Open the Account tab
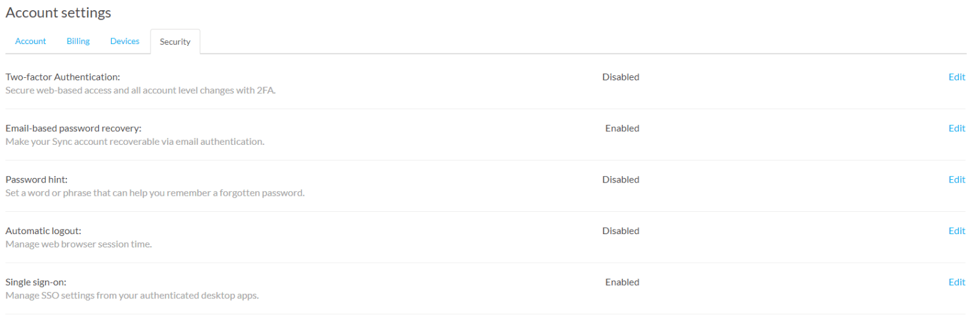Viewport: 980px width, 324px height. coord(31,41)
